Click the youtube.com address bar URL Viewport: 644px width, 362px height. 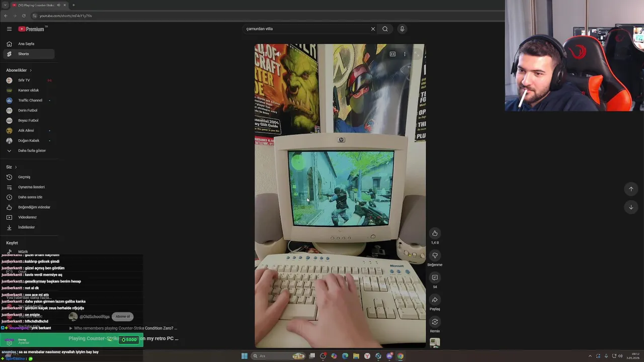pyautogui.click(x=65, y=16)
